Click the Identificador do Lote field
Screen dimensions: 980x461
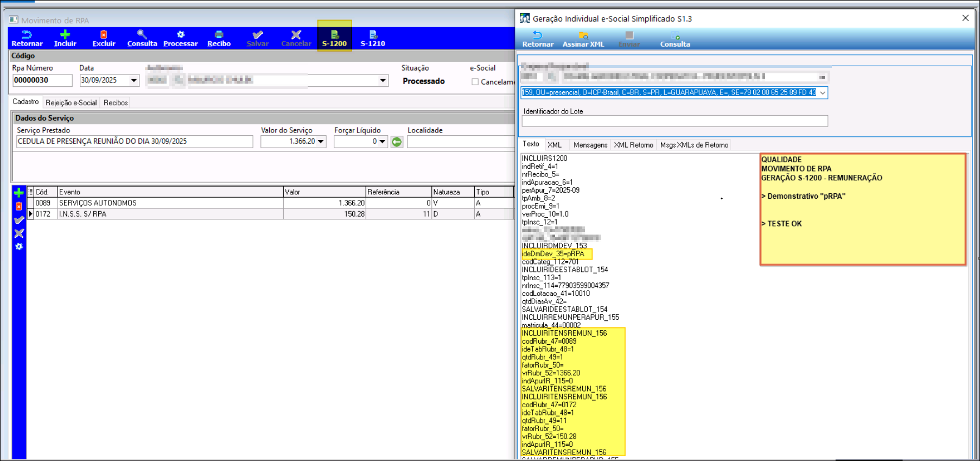click(674, 121)
